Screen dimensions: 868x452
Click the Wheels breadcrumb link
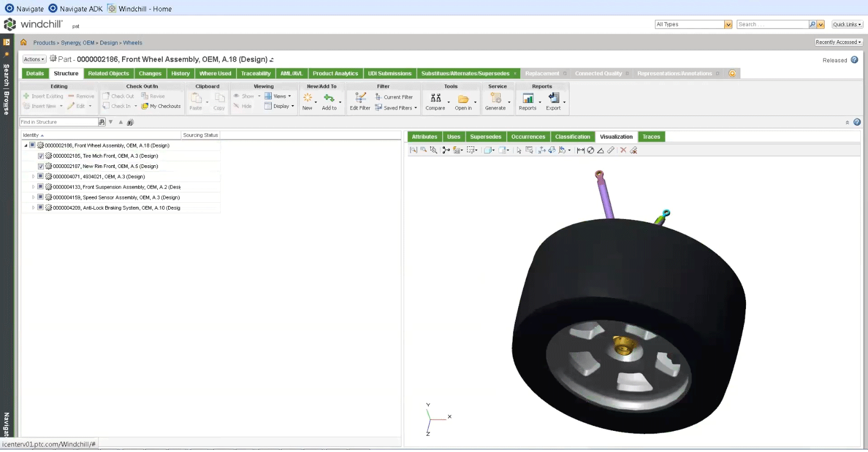click(x=132, y=43)
